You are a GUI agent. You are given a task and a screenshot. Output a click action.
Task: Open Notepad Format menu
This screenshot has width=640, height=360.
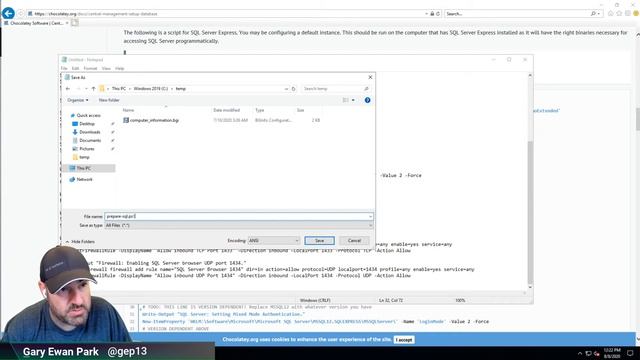90,69
